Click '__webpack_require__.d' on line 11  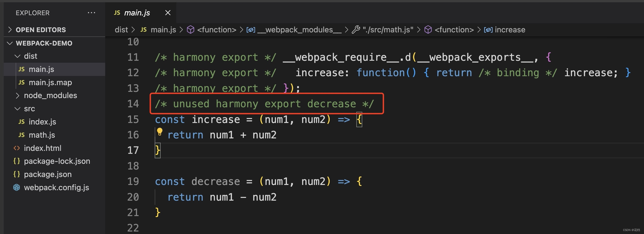[347, 57]
